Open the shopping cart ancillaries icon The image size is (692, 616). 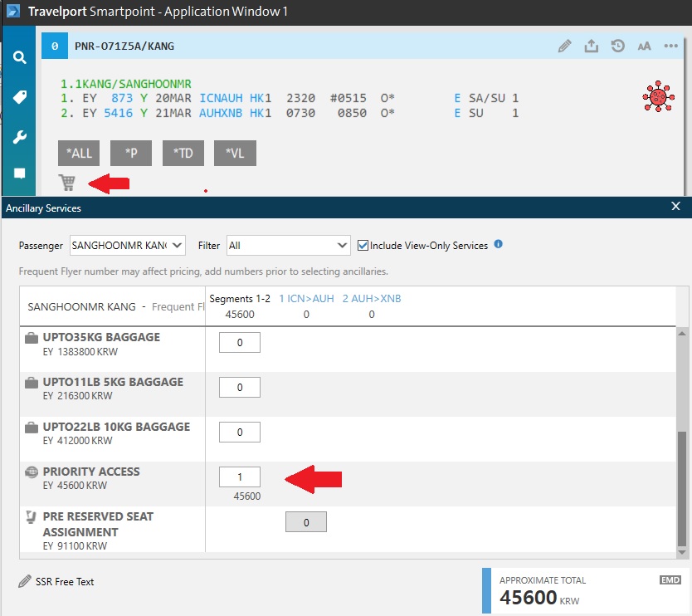[x=67, y=183]
